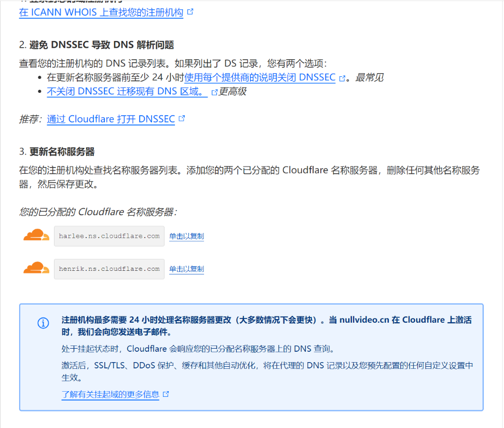The width and height of the screenshot is (504, 428).
Task: Click text 您的已分配的 Cloudflare 名称服务器
Action: coord(98,212)
